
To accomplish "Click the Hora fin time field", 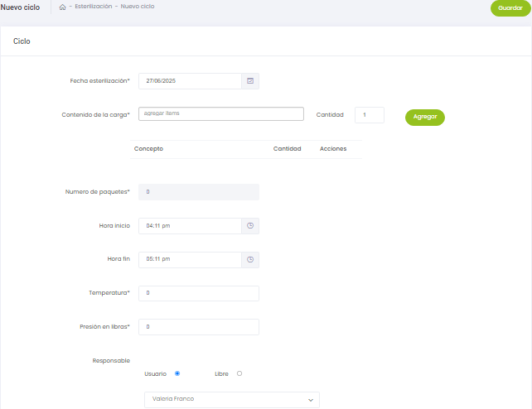I will click(x=190, y=260).
